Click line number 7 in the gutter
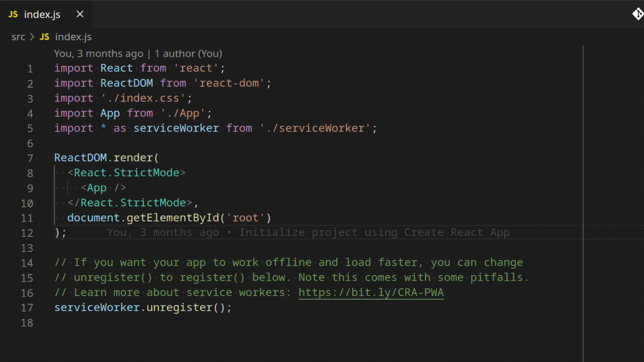Image resolution: width=644 pixels, height=362 pixels. (x=30, y=158)
